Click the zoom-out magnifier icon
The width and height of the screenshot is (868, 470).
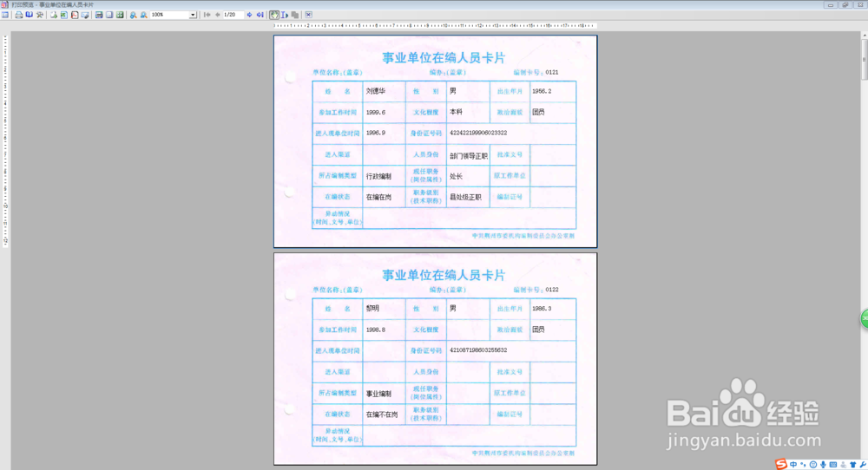coord(144,15)
